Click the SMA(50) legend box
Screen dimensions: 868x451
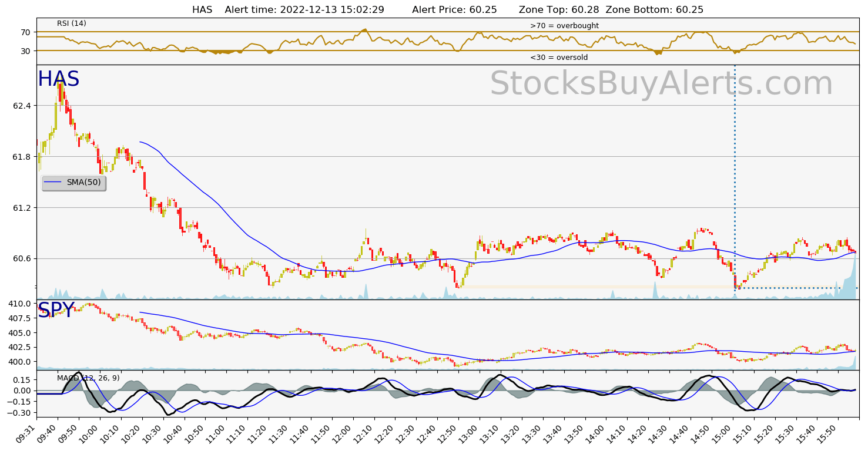pos(73,183)
